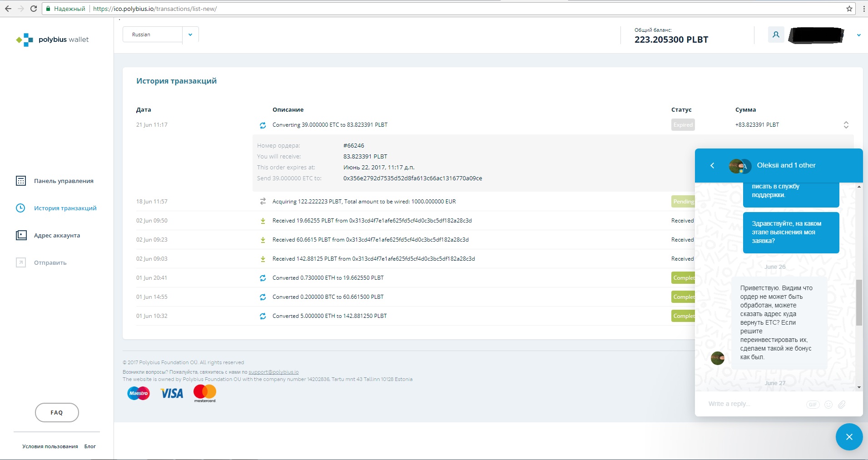Select Адрес аккаунта in sidebar
This screenshot has height=460, width=868.
tap(57, 236)
